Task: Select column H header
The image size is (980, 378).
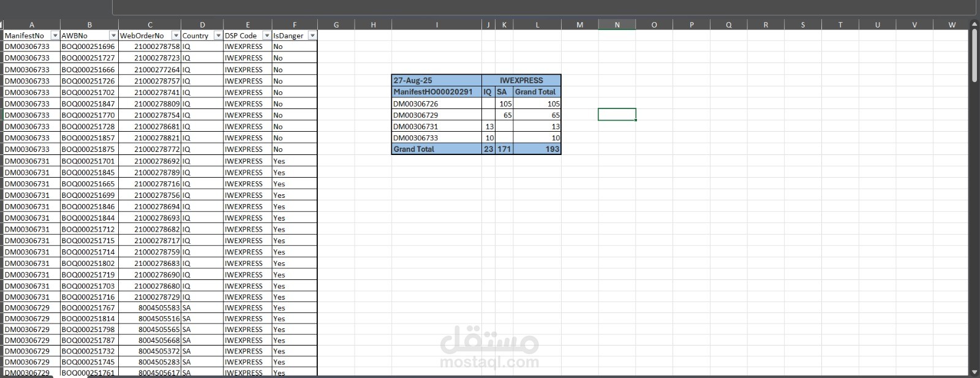Action: click(373, 25)
